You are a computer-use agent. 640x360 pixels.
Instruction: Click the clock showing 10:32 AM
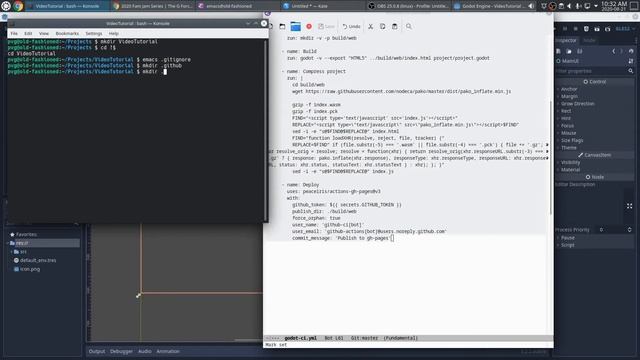click(x=613, y=6)
